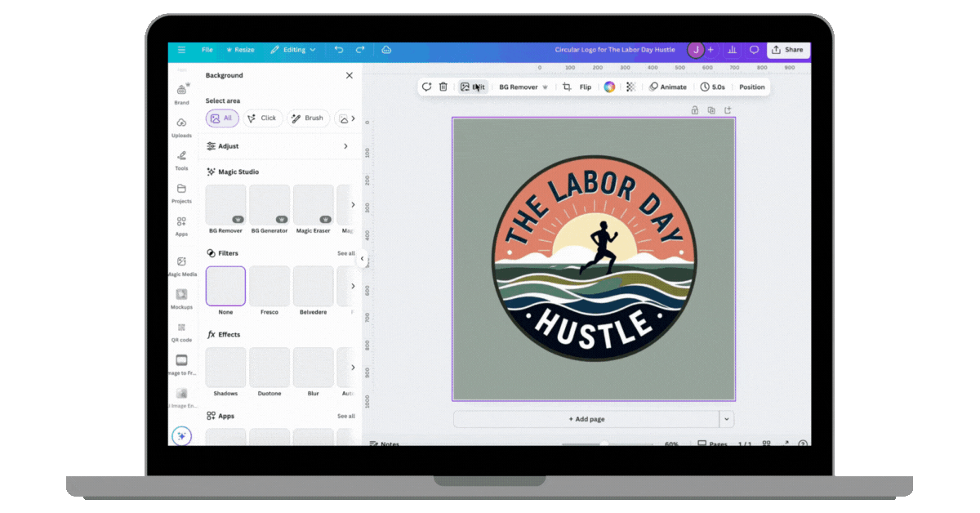Screen dimensions: 980x513
Task: Open the transparency checkerboard icon
Action: [x=630, y=87]
